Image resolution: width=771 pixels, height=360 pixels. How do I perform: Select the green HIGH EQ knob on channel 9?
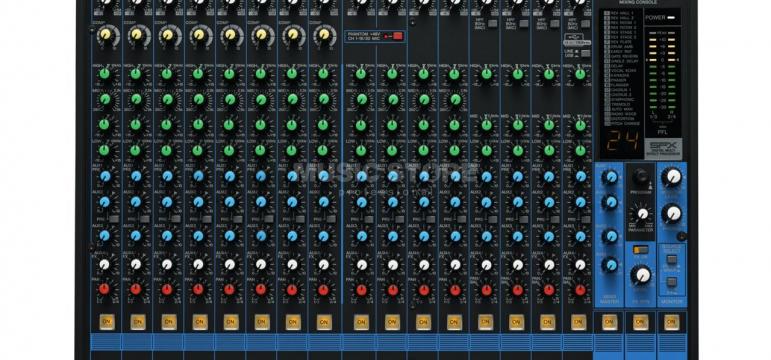[x=361, y=74]
